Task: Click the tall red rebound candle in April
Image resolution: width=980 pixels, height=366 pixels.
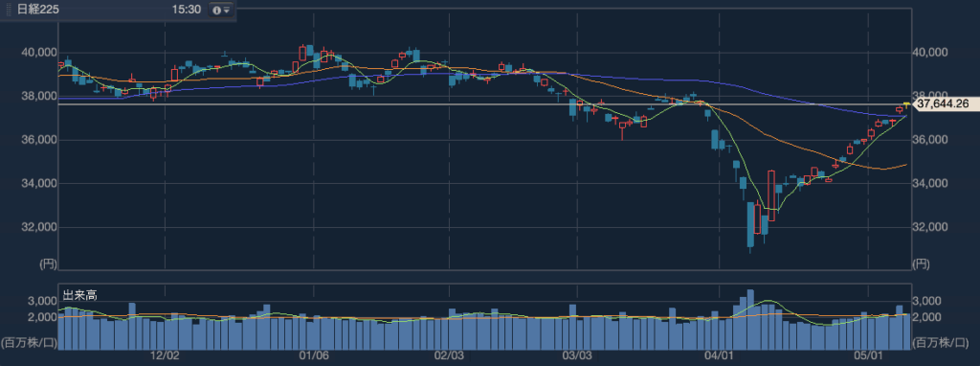Action: coord(772,195)
